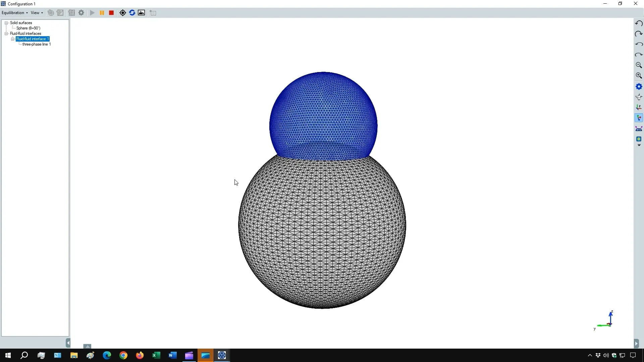Select Sphere (θ=90°) under Solid surfaces
The height and width of the screenshot is (362, 644).
click(x=28, y=28)
